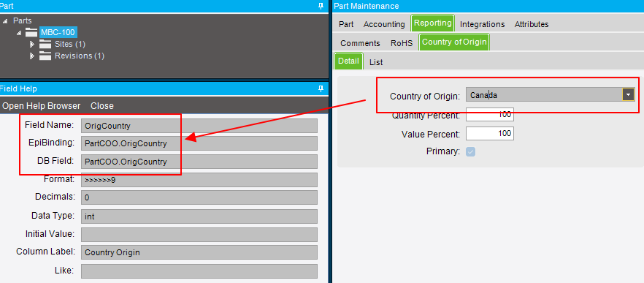Click the DB Field value
Viewport: 644px width, 283px height.
[199, 162]
